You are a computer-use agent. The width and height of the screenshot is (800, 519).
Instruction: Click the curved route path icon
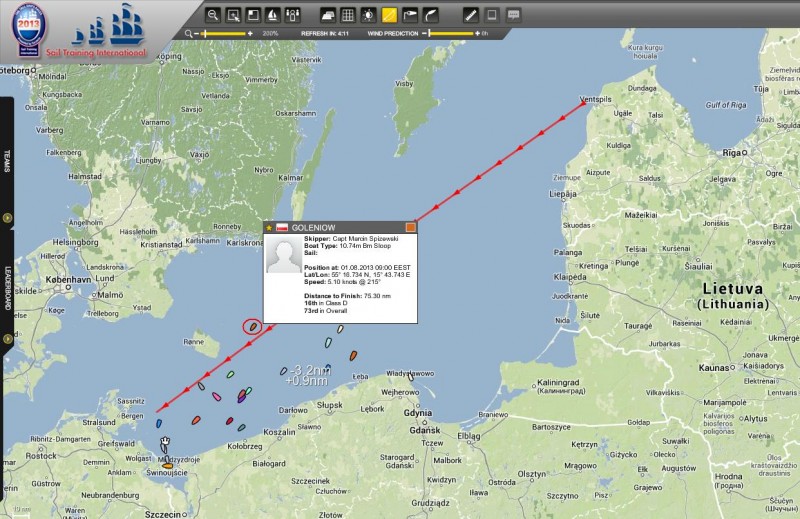[x=431, y=15]
